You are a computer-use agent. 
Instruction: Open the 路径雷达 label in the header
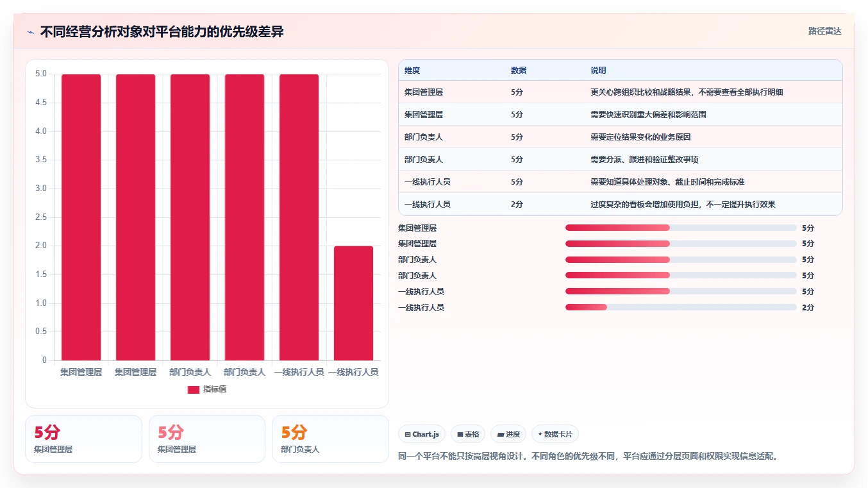(x=824, y=31)
